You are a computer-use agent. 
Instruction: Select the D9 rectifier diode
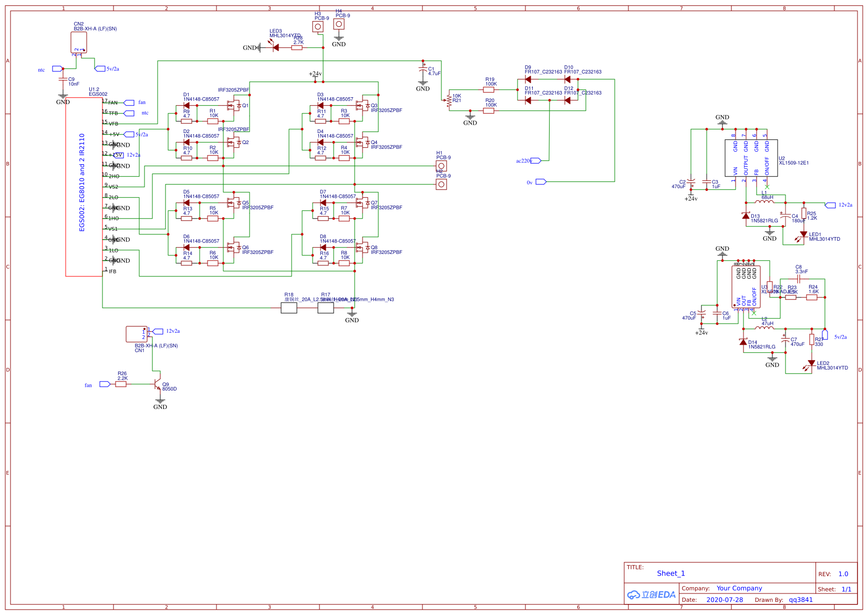pos(528,79)
